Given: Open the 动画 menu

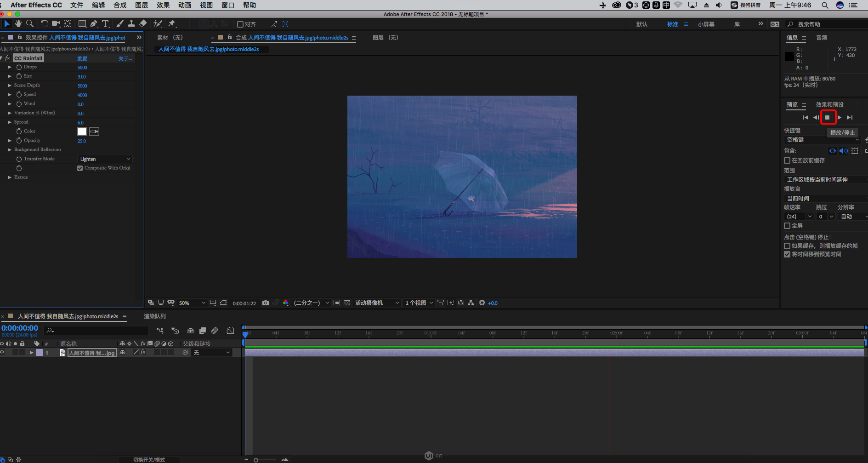Looking at the screenshot, I should tap(185, 5).
